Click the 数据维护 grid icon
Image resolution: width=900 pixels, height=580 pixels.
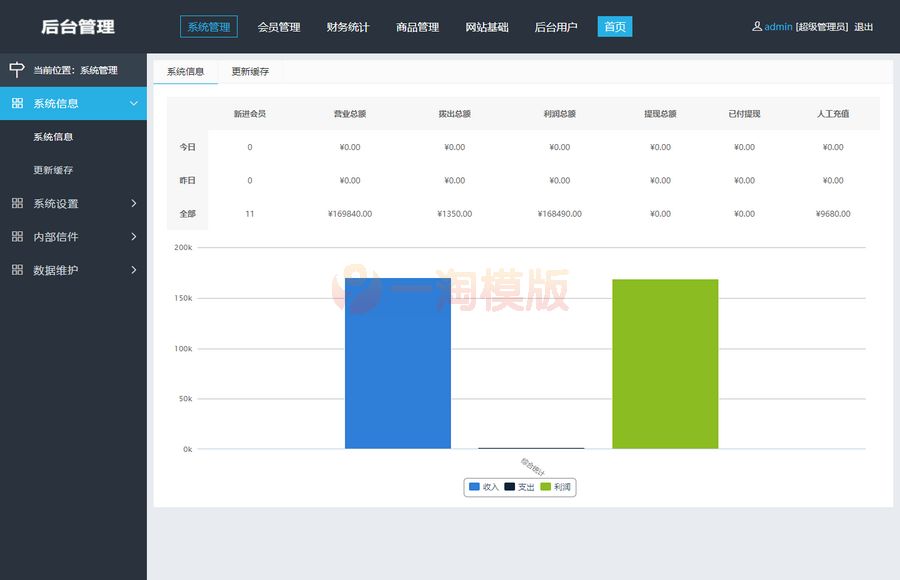click(15, 269)
